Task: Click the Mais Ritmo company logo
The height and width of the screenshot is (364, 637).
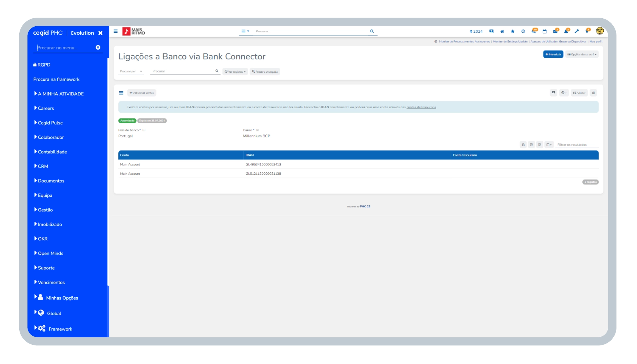Action: pos(133,31)
